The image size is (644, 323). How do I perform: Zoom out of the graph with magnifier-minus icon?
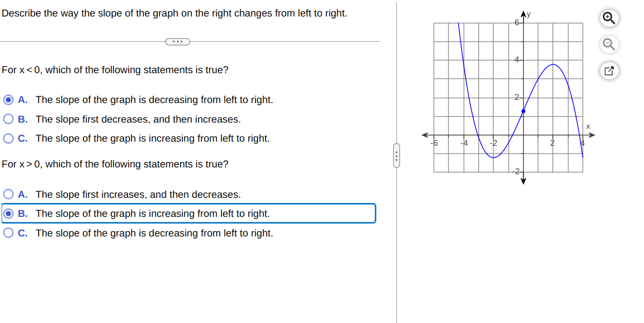point(608,44)
